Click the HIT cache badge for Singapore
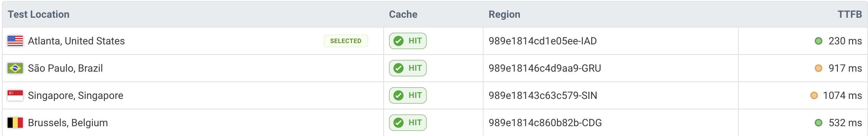This screenshot has width=868, height=136. pos(407,96)
